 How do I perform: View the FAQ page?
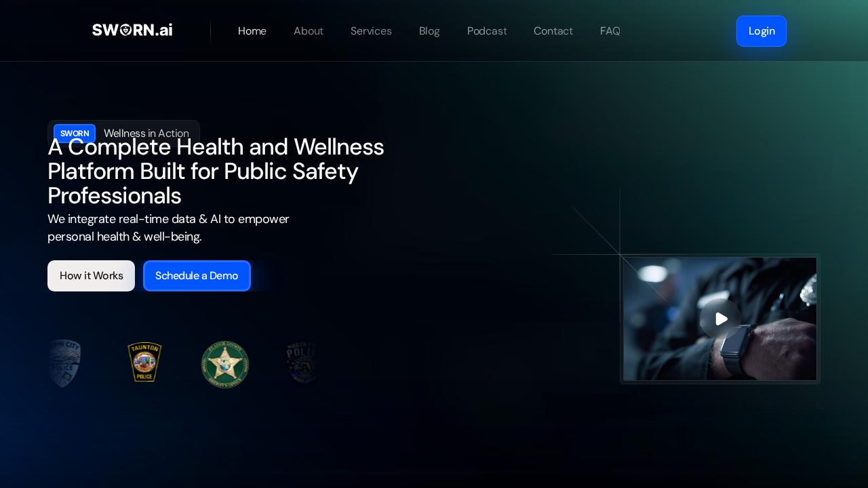tap(610, 30)
